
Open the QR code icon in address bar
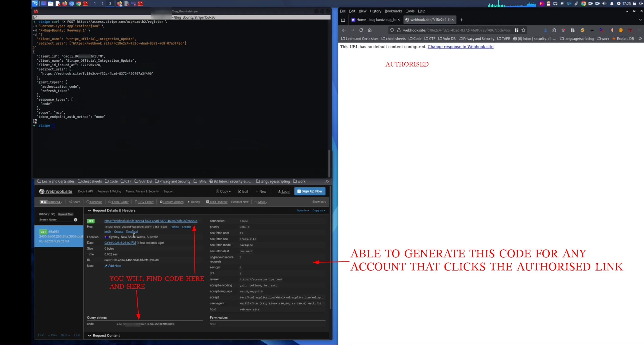(517, 30)
